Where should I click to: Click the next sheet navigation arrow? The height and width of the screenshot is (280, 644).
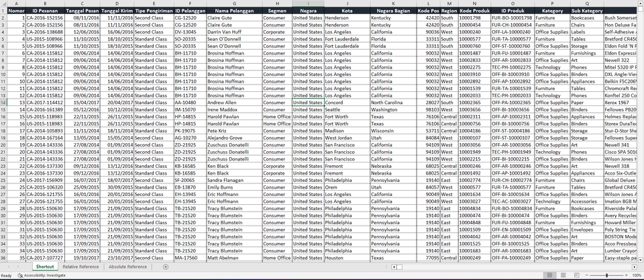[x=17, y=267]
